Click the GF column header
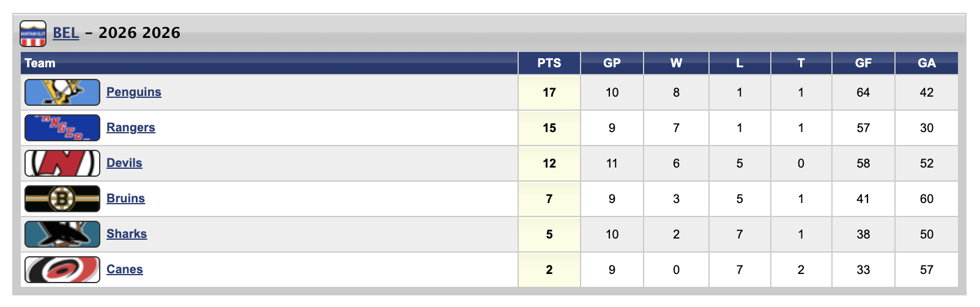980x307 pixels. coord(863,63)
